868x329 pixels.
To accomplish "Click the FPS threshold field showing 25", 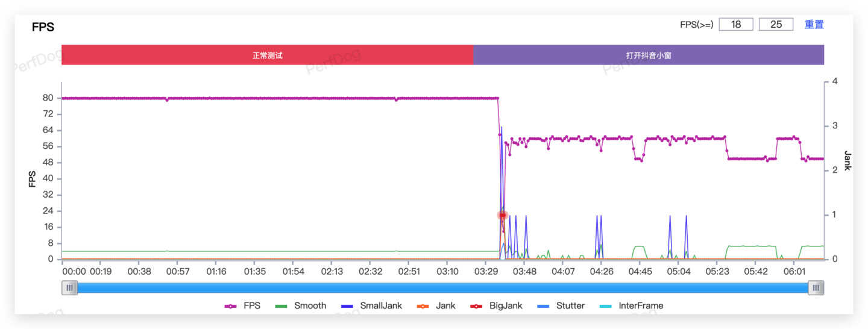I will click(776, 25).
